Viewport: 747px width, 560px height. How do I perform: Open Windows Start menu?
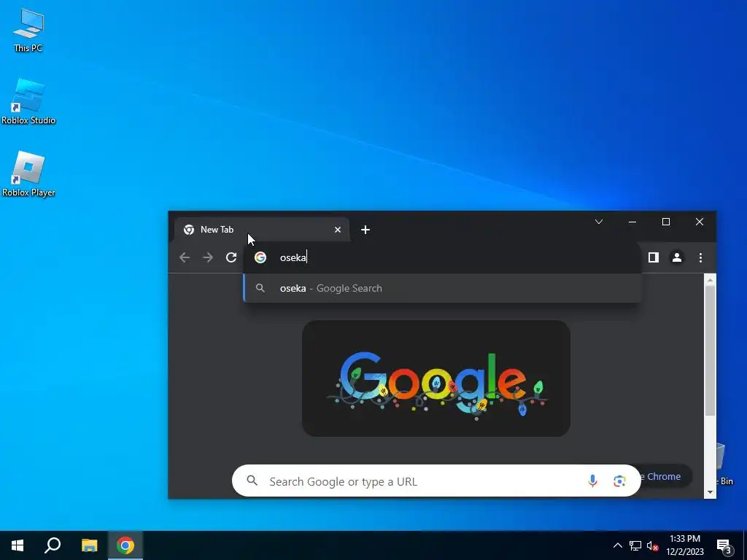[18, 545]
